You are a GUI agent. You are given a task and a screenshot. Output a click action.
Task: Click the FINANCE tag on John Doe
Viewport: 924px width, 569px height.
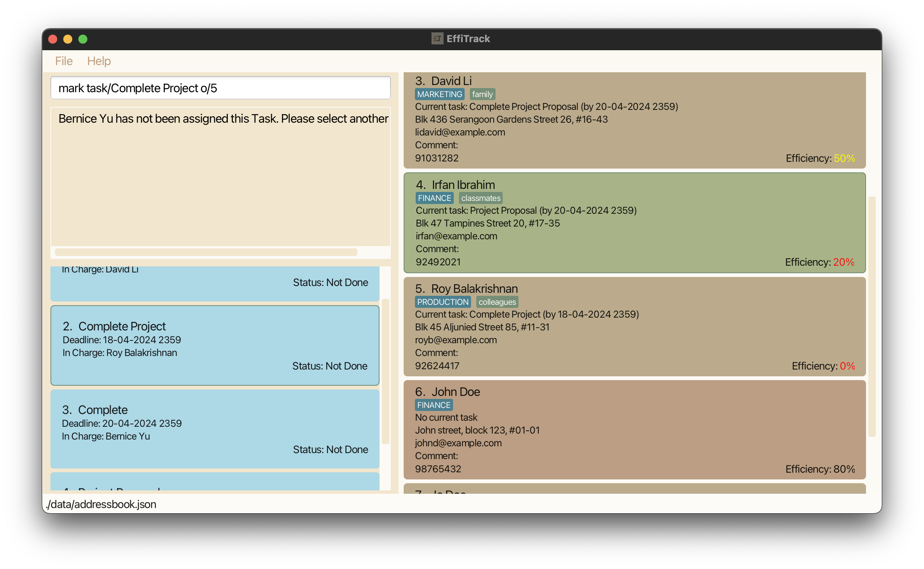(433, 405)
